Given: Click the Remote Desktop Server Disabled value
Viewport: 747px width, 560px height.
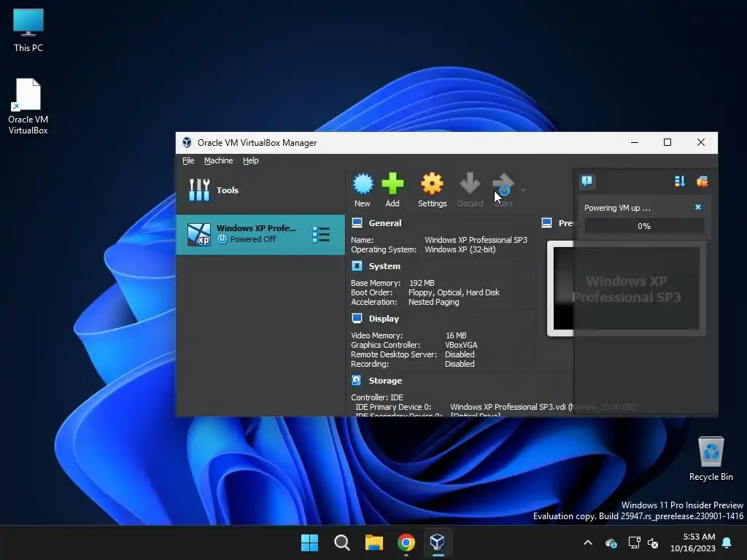Looking at the screenshot, I should tap(460, 354).
